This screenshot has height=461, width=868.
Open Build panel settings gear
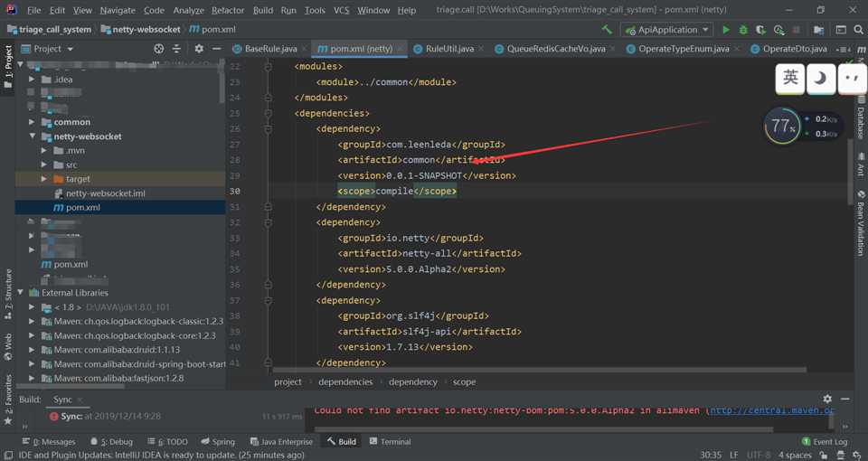coord(827,399)
